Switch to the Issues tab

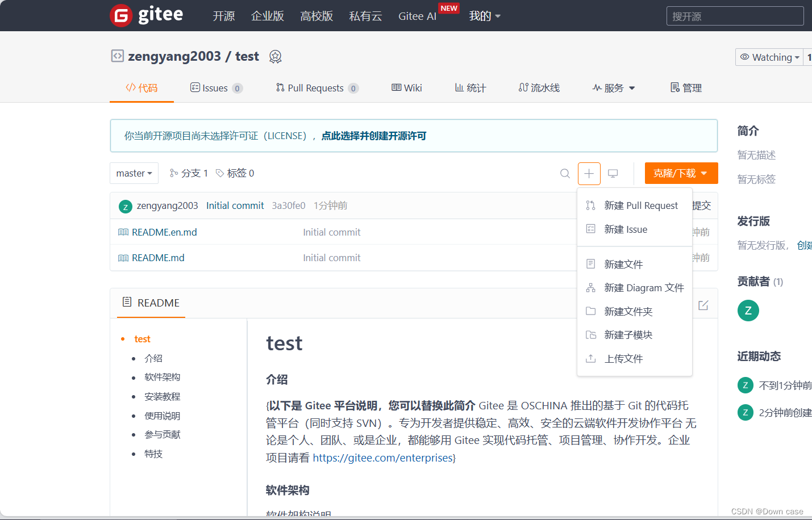tap(216, 88)
